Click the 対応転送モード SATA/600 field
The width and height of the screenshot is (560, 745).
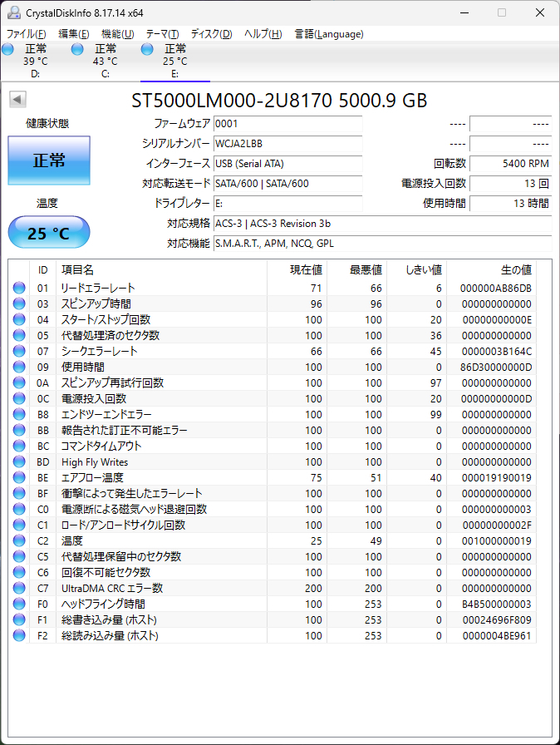click(287, 183)
